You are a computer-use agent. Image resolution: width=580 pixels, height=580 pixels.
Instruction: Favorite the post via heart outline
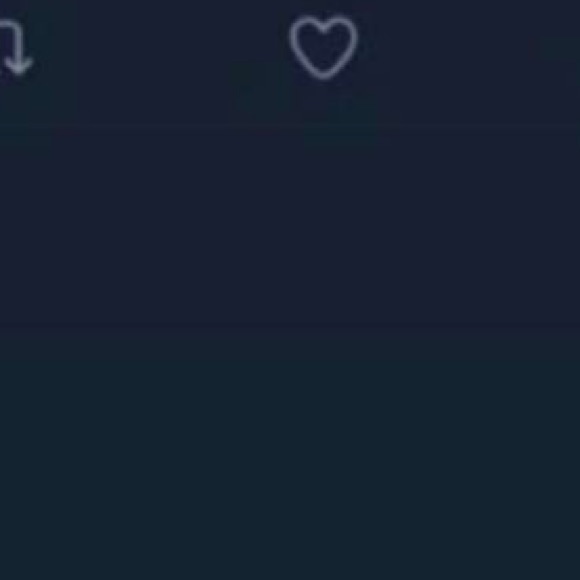click(324, 48)
